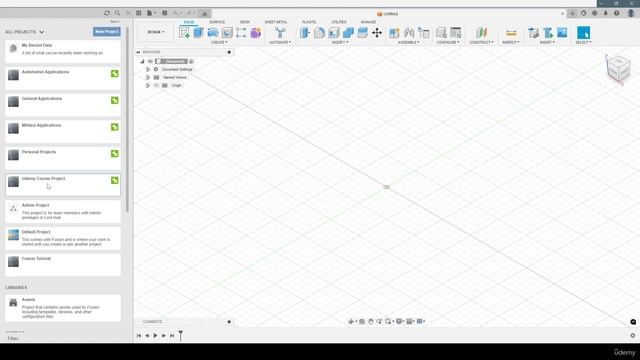Select the Combine tool in Modify
Viewport: 640px width, 360px height.
[x=348, y=33]
